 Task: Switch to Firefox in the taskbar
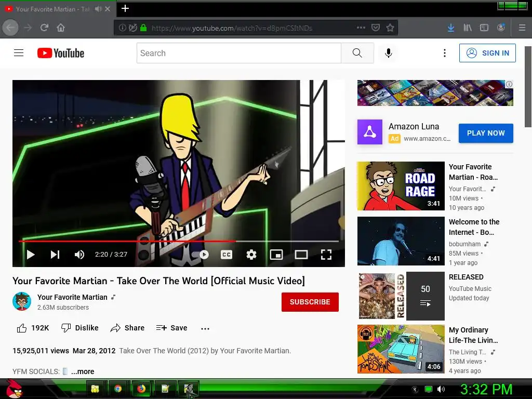pyautogui.click(x=141, y=389)
